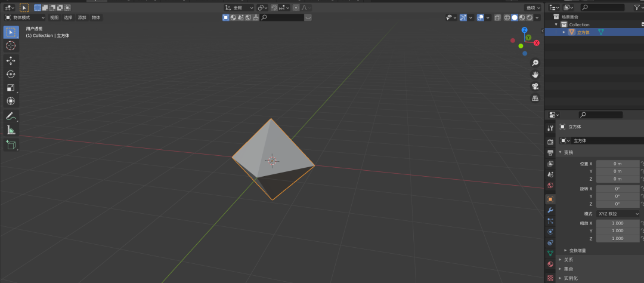This screenshot has height=283, width=644.
Task: Open the pivot point dropdown
Action: pos(262,8)
